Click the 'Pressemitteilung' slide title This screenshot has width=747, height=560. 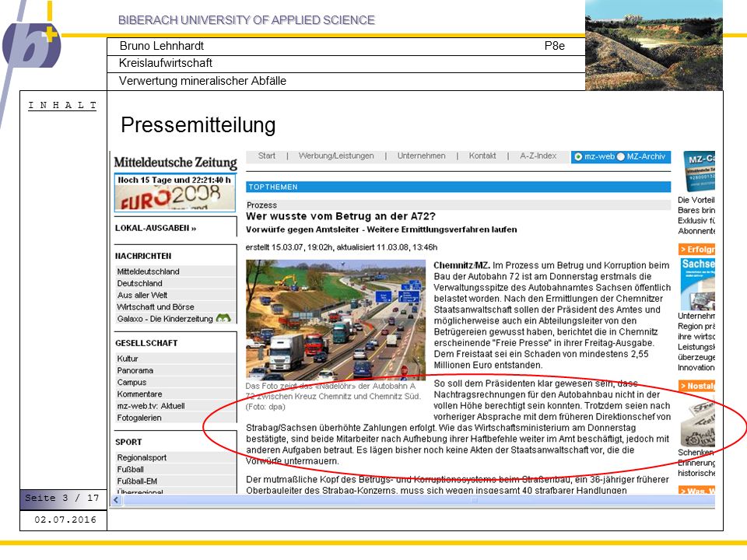pos(198,125)
